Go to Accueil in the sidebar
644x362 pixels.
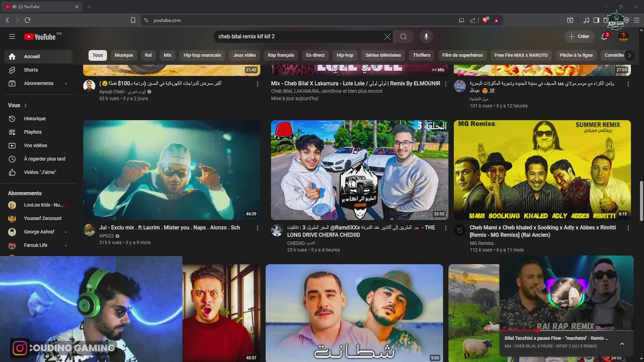[39, 56]
